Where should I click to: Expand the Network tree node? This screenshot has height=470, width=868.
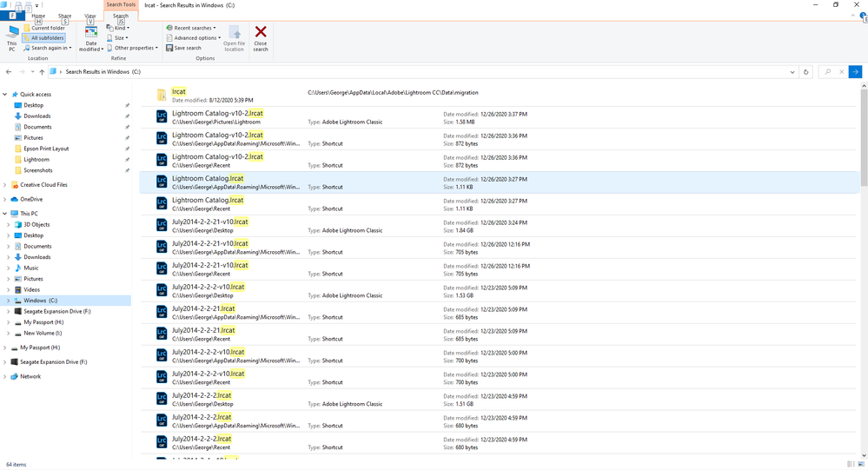(5, 376)
